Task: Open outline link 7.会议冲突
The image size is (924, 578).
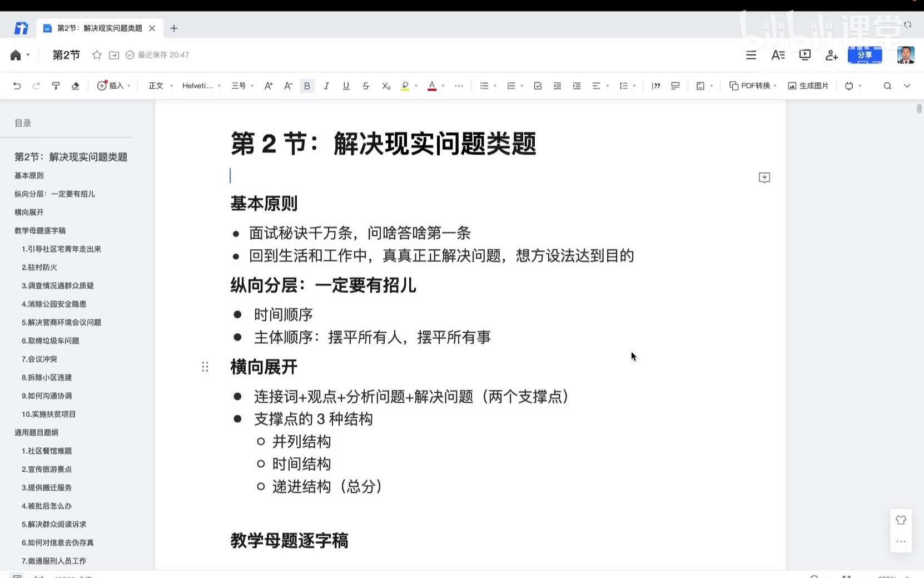Action: 39,359
